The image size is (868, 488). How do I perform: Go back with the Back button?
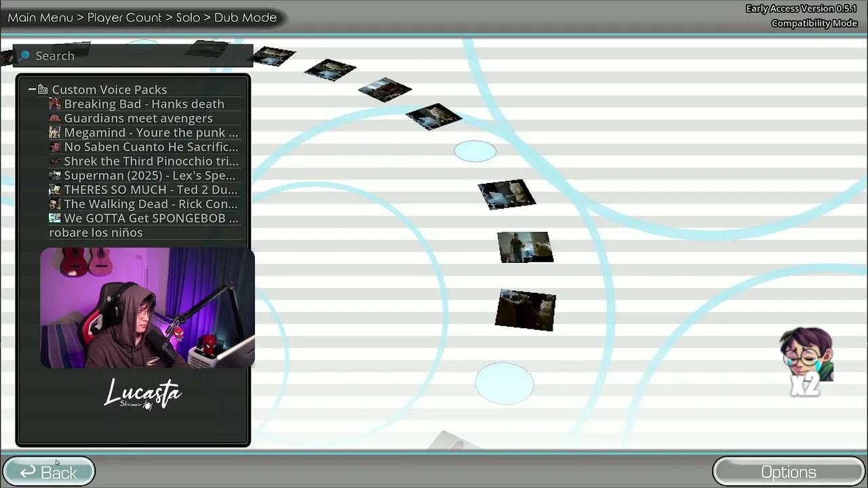pos(49,472)
